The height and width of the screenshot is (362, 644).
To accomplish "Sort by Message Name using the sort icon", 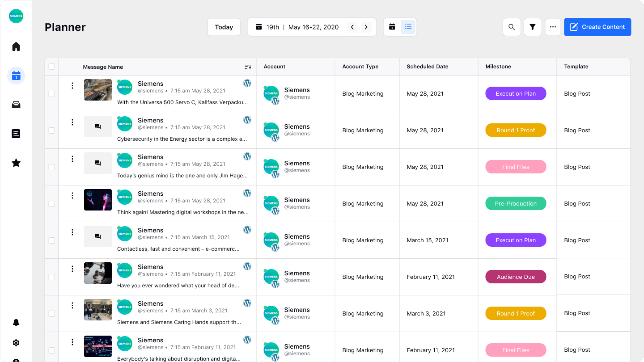I will click(248, 67).
